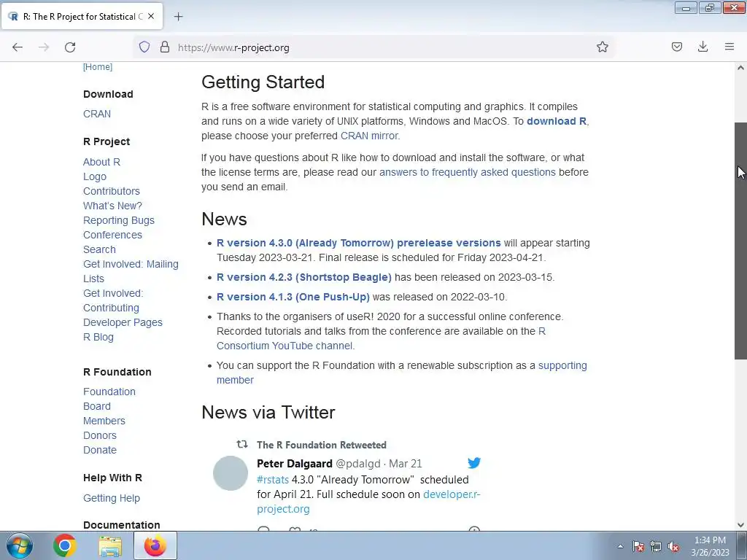Open a new tab with plus button
This screenshot has height=560, width=747.
[x=178, y=17]
